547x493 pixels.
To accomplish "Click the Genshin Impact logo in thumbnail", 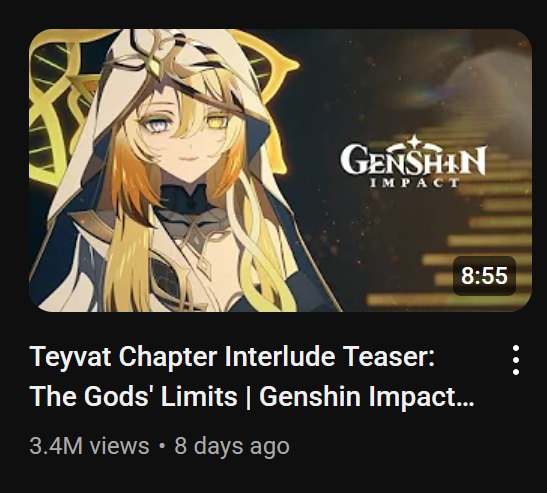I will pyautogui.click(x=414, y=161).
